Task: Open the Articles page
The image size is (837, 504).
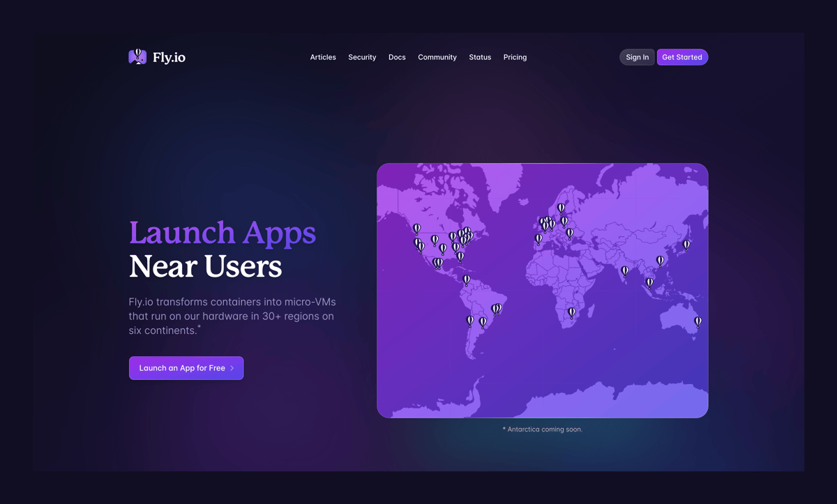Action: (x=322, y=57)
